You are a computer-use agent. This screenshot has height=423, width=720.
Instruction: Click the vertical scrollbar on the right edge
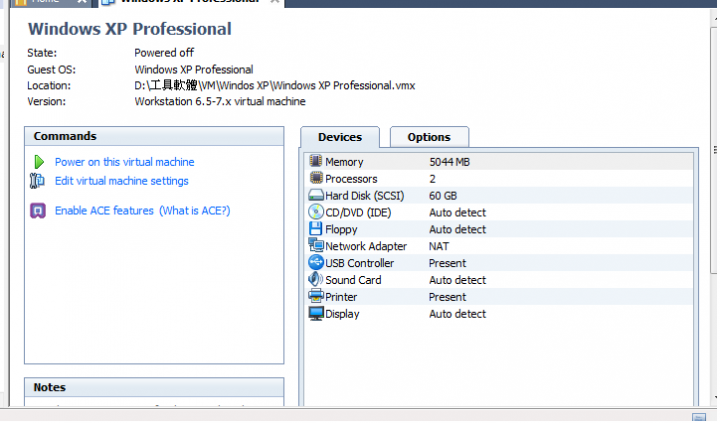715,152
